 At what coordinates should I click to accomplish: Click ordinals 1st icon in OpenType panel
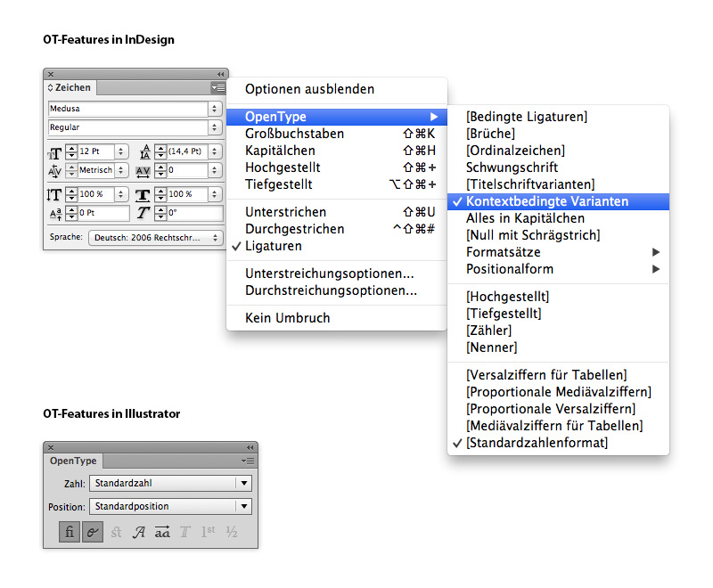209,532
